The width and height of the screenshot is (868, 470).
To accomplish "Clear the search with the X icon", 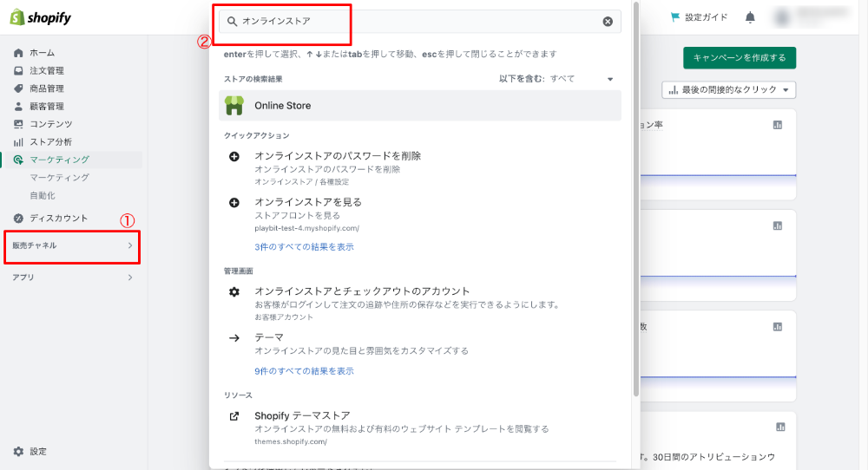I will 608,22.
